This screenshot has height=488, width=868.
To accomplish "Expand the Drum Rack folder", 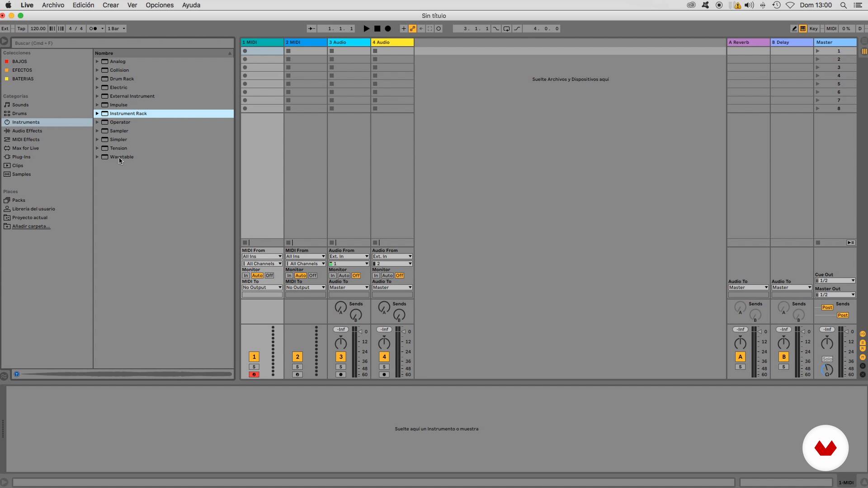I will pos(97,79).
